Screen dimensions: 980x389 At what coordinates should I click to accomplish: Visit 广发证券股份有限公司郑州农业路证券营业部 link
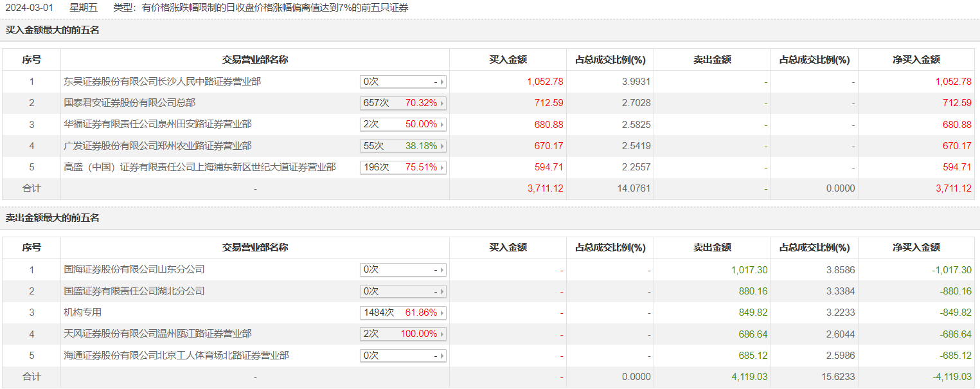point(158,146)
